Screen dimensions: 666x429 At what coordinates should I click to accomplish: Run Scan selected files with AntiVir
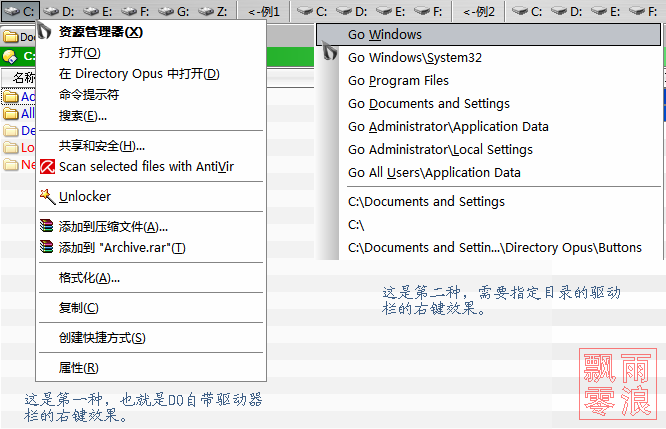tap(151, 167)
